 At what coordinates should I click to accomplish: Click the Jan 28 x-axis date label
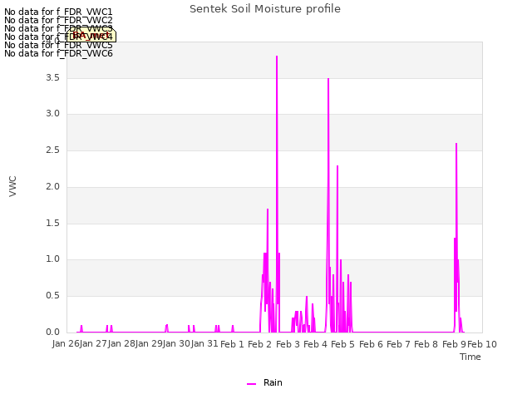click(x=121, y=344)
